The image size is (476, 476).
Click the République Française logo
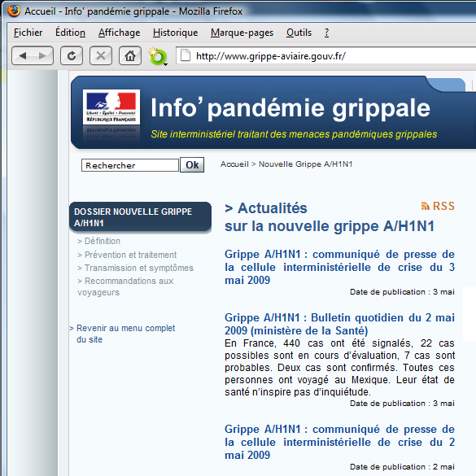click(x=111, y=107)
